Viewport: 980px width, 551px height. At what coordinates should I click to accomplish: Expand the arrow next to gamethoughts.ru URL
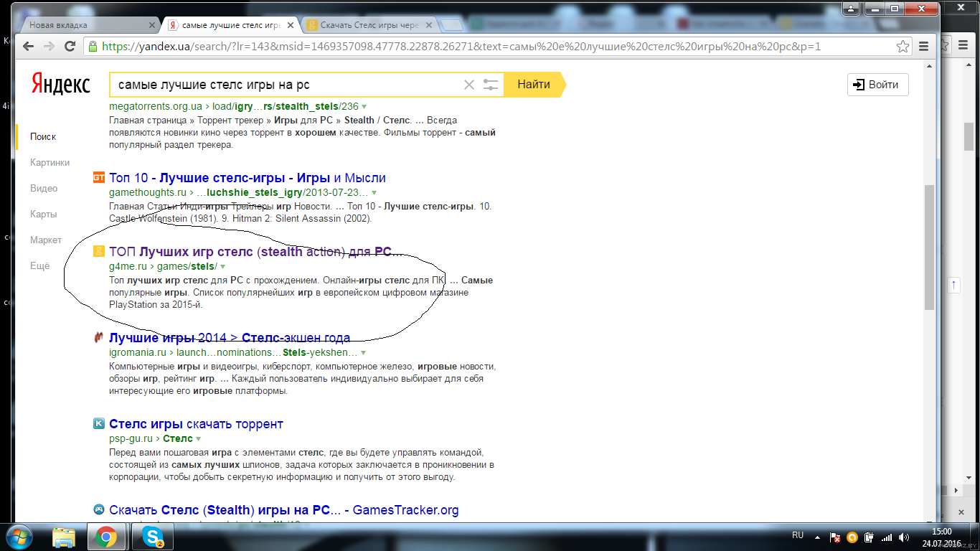374,193
